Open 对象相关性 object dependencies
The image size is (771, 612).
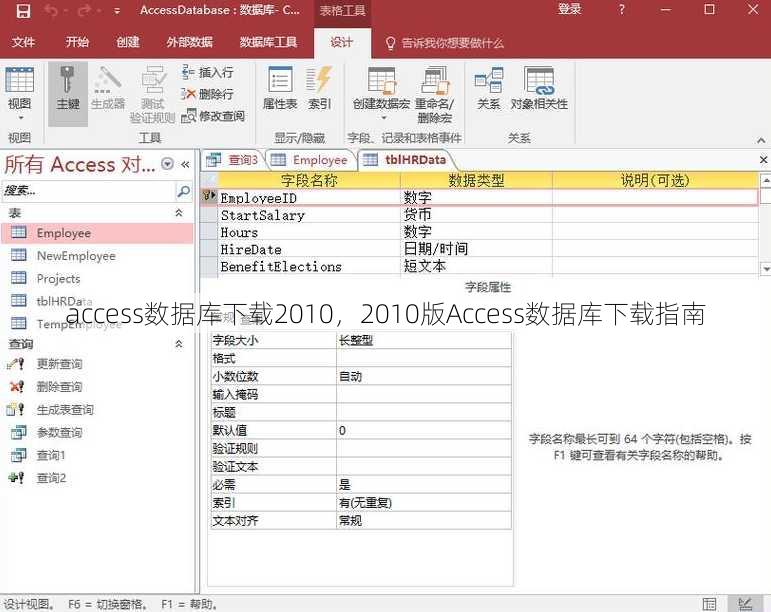539,88
